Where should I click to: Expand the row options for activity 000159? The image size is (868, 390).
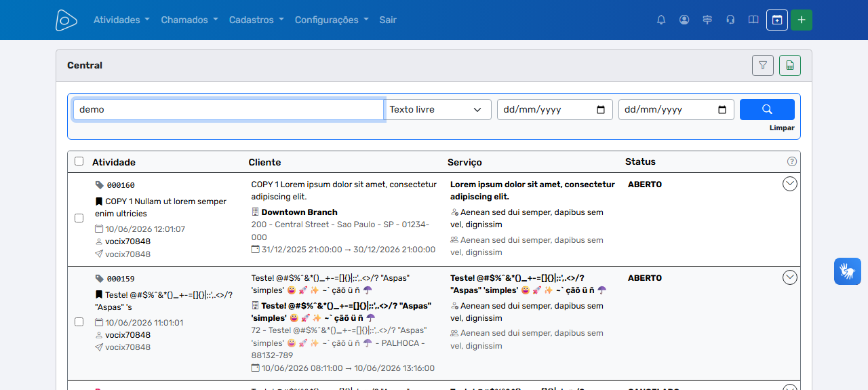tap(790, 277)
